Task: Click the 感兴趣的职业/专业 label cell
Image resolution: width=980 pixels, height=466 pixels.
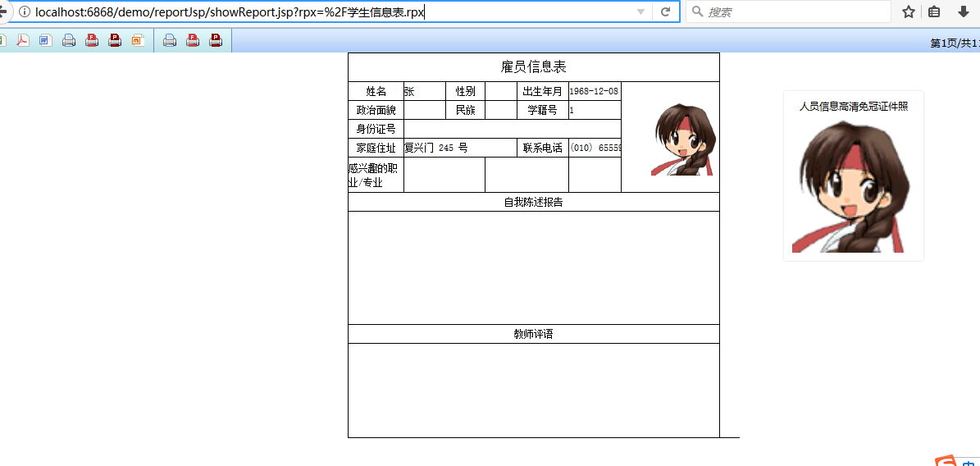Action: [x=376, y=175]
